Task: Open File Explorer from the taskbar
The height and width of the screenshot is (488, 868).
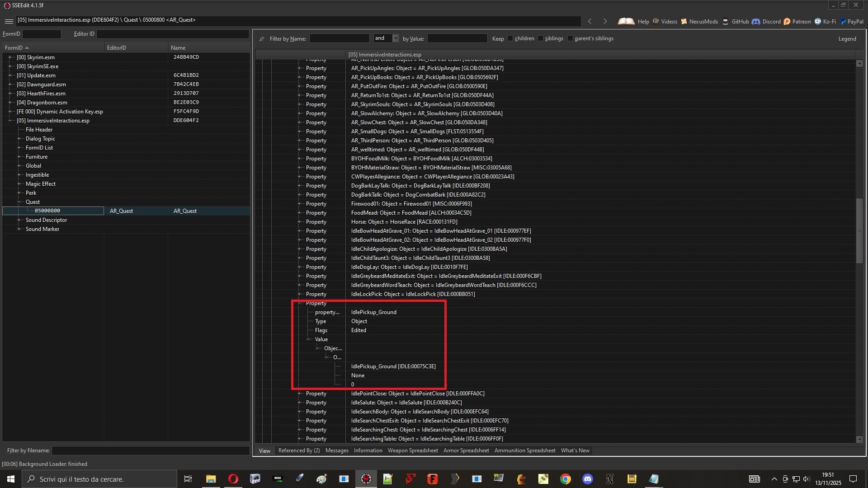Action: pyautogui.click(x=211, y=479)
